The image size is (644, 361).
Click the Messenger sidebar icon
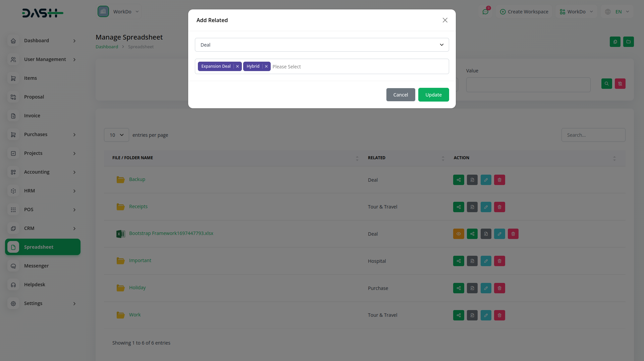pos(13,266)
